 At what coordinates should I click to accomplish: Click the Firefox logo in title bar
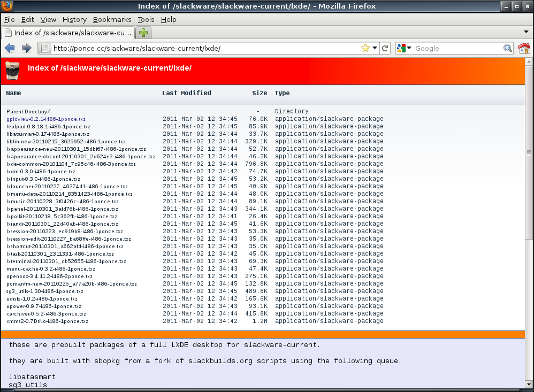point(7,6)
